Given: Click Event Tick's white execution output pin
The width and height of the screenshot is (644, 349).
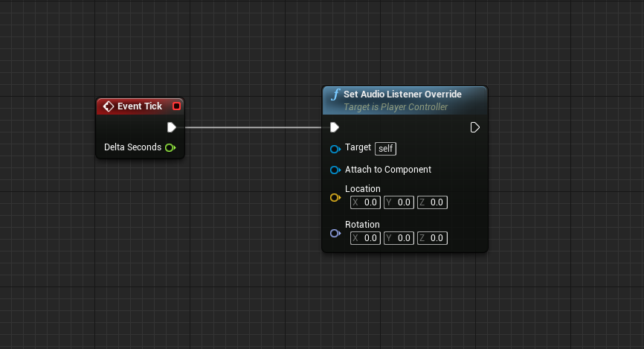Looking at the screenshot, I should point(172,127).
